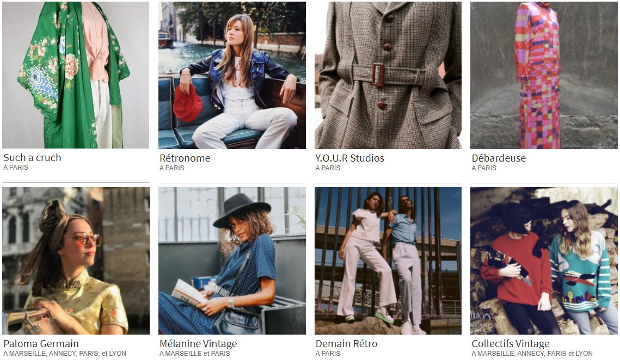Open the green kimono Such a cruch photo

click(x=76, y=75)
